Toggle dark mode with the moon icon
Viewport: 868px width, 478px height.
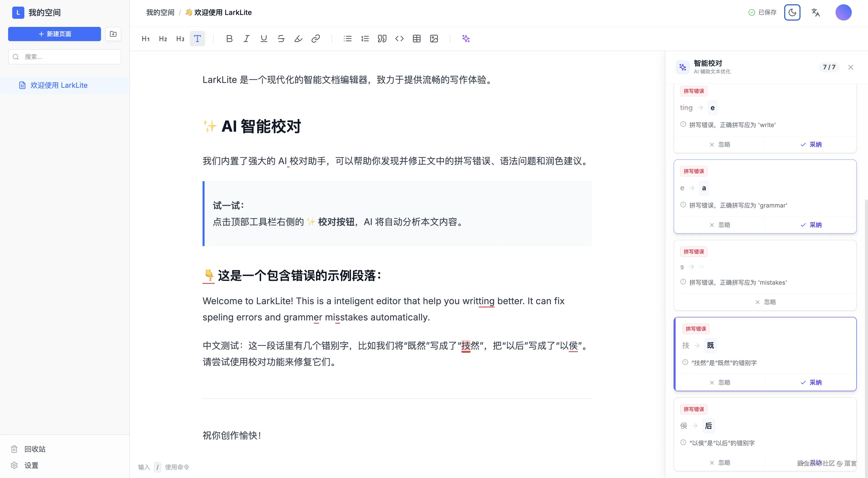pos(792,12)
